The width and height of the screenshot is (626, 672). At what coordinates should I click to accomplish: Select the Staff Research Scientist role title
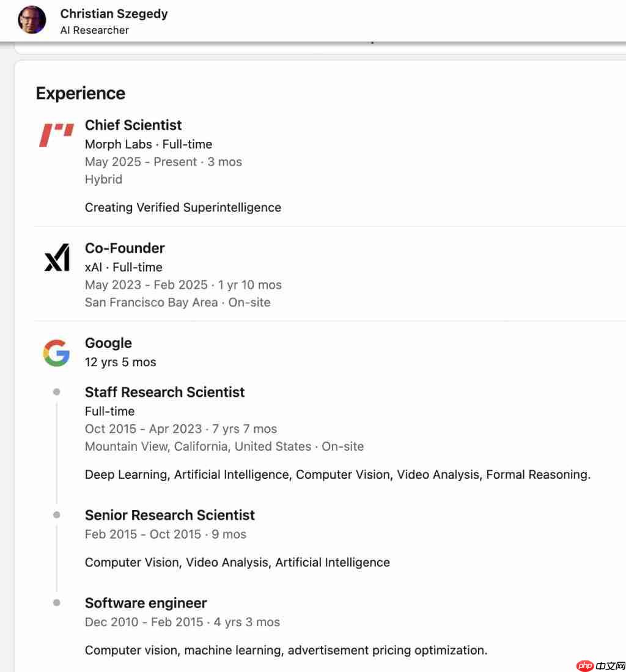point(164,392)
